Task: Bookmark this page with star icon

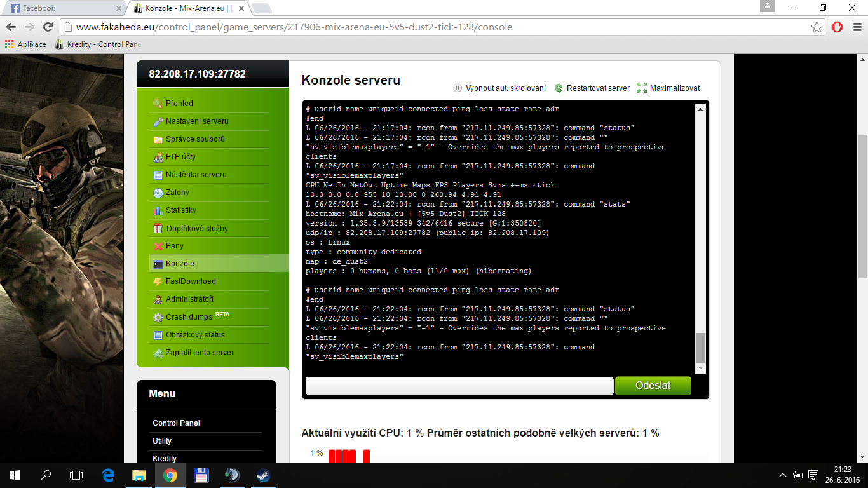Action: tap(817, 27)
